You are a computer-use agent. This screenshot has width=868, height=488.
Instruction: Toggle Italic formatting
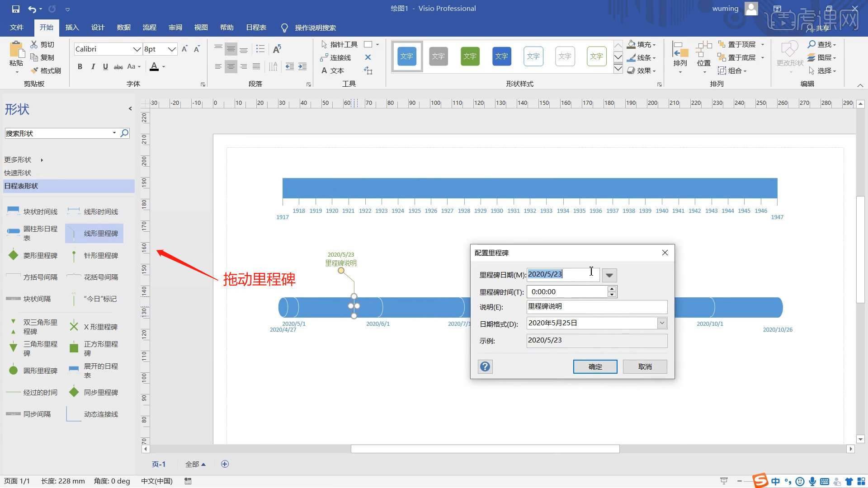93,66
